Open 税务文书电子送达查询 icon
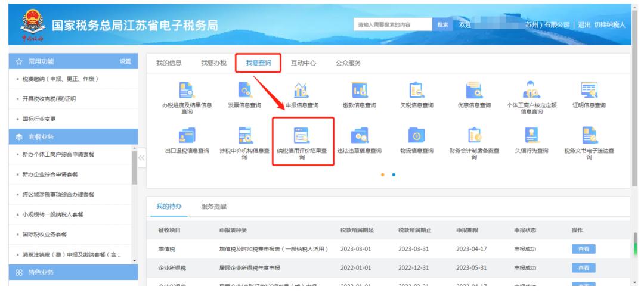Viewport: 644px width, 296px height. [x=589, y=135]
